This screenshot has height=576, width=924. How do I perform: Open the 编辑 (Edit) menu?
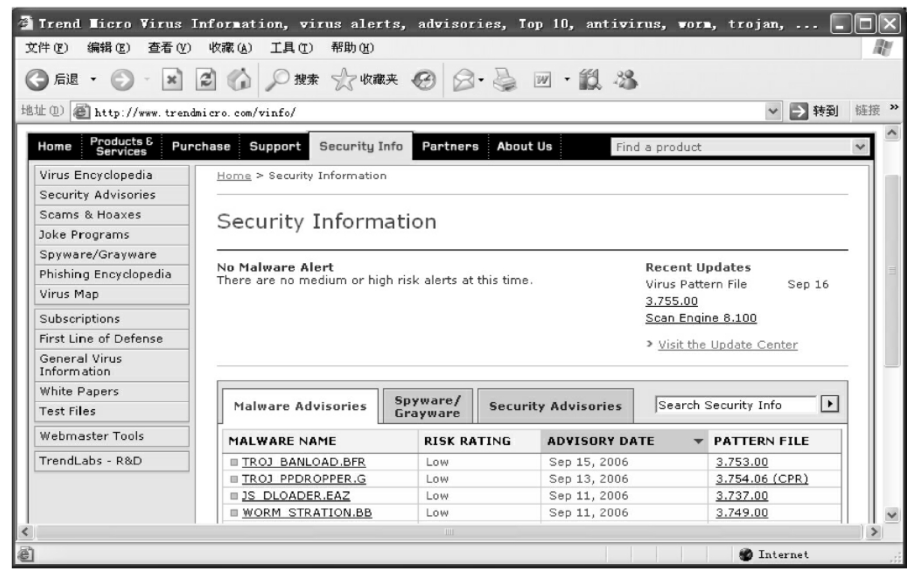108,48
